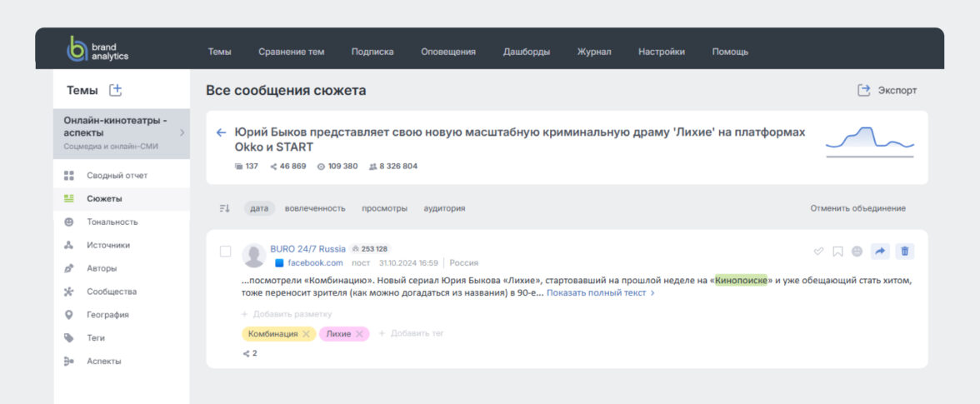This screenshot has height=404, width=980.
Task: Click the Экспорт button
Action: pyautogui.click(x=887, y=91)
